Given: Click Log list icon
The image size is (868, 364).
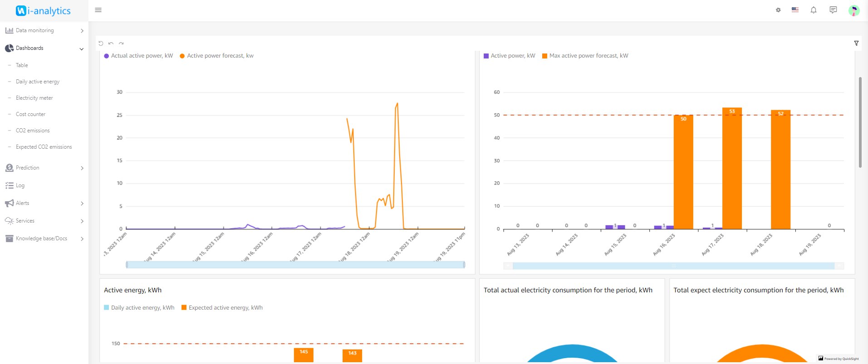Looking at the screenshot, I should (x=9, y=185).
